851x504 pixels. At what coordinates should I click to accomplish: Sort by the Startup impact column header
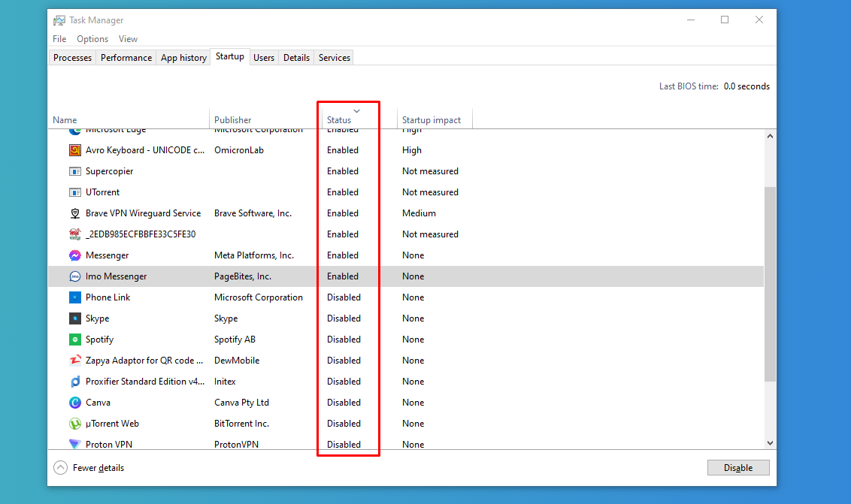coord(432,120)
